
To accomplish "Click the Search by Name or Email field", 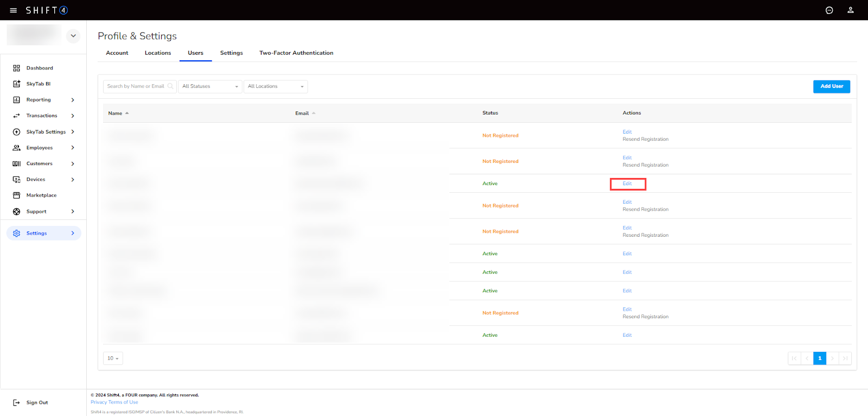I will point(136,86).
